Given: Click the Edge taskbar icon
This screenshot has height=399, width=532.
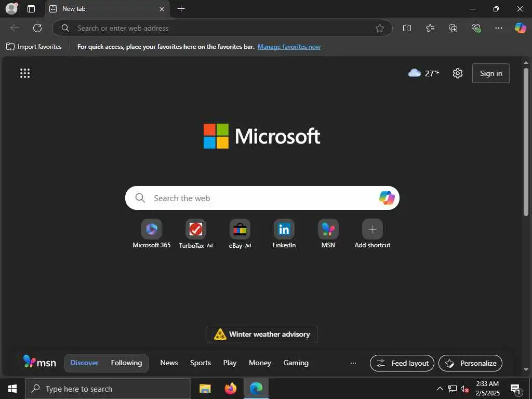Looking at the screenshot, I should pyautogui.click(x=256, y=389).
